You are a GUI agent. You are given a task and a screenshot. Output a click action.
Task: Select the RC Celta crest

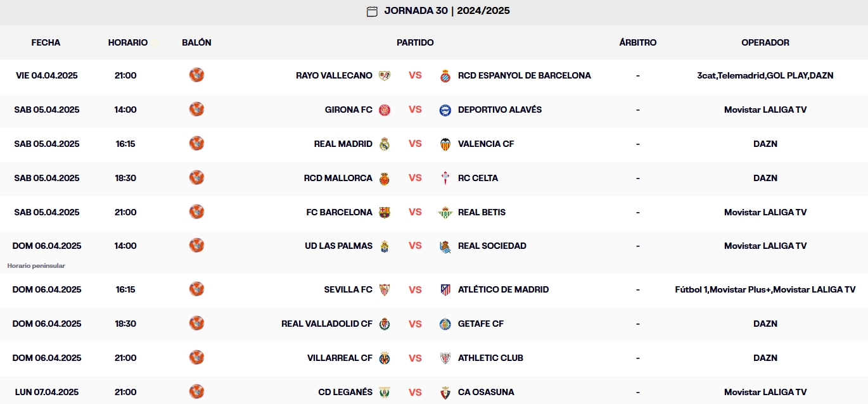[x=445, y=178]
